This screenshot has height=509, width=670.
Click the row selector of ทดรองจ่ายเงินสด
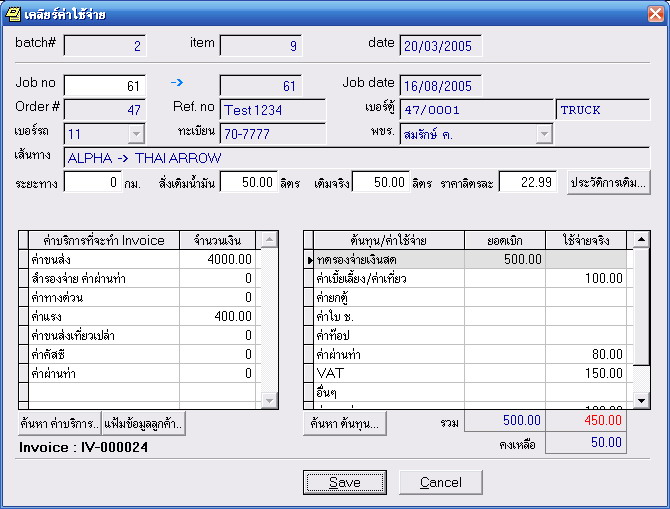click(x=309, y=259)
